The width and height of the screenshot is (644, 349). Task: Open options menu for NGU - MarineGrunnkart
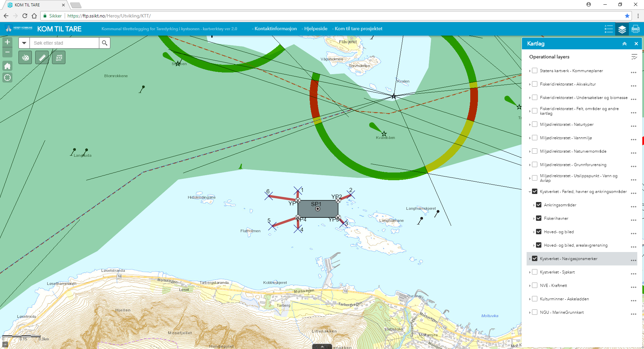click(633, 314)
